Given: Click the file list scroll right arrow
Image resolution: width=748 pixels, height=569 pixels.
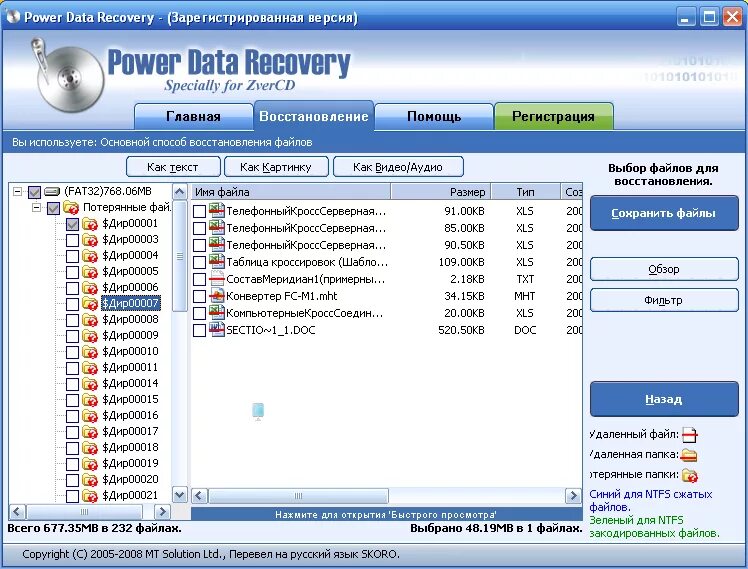Looking at the screenshot, I should pyautogui.click(x=573, y=496).
